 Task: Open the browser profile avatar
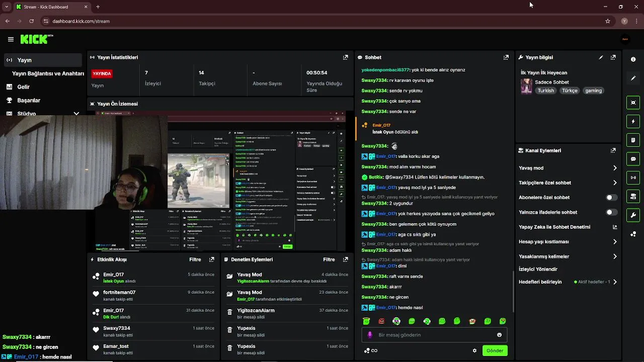coord(624,21)
